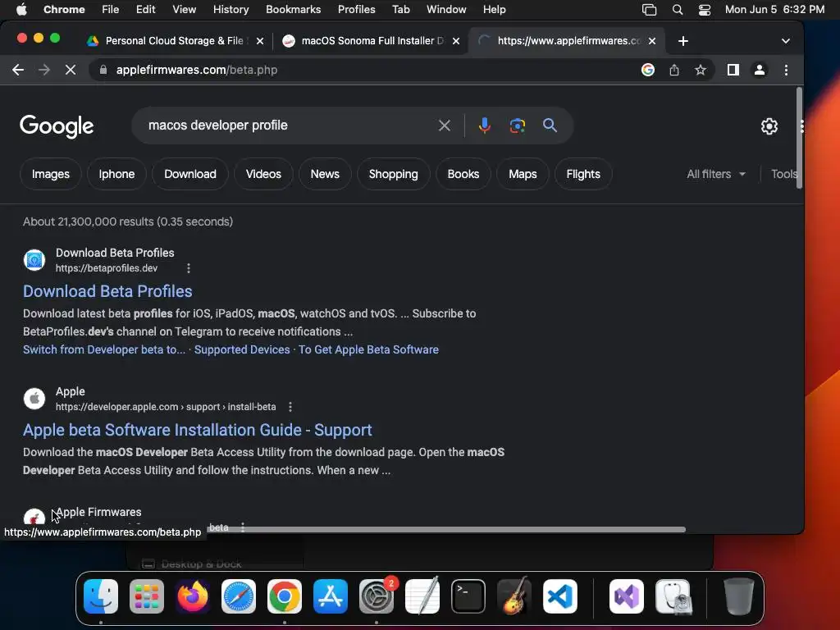Stop page loading with X button

coord(71,70)
